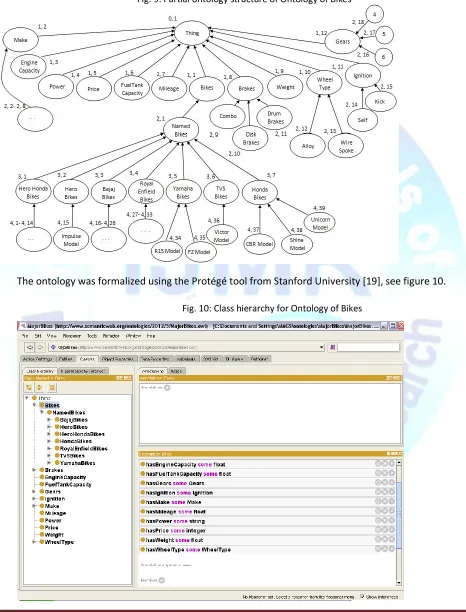
Task: Click the Add subclass icon in class hierarchy toolbar
Action: (29, 387)
